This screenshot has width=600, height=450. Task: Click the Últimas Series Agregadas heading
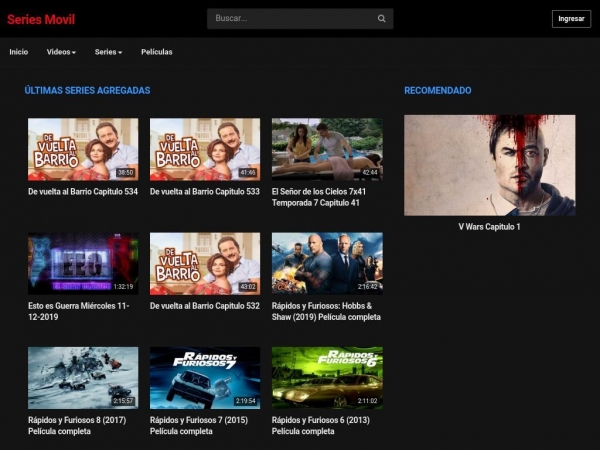pos(87,91)
